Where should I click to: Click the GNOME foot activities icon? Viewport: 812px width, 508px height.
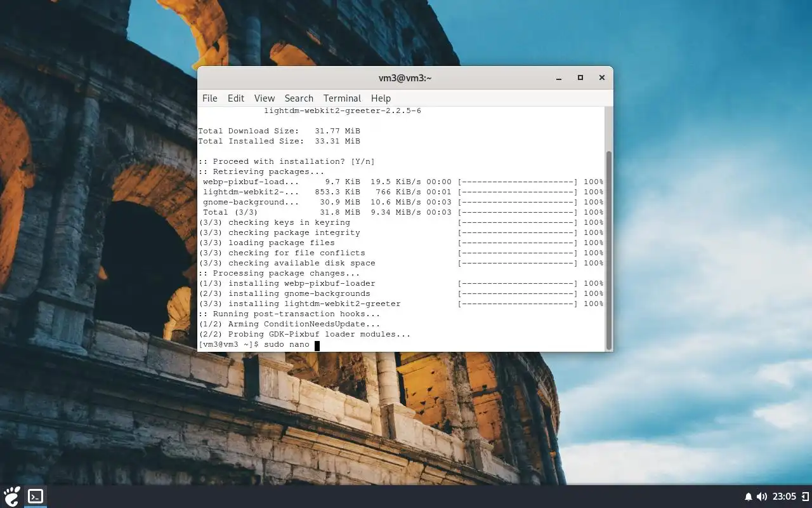[x=12, y=496]
